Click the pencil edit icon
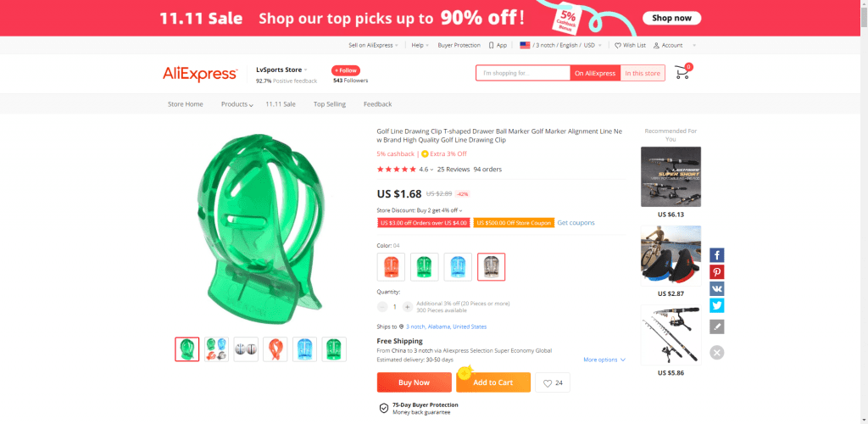 pyautogui.click(x=717, y=326)
